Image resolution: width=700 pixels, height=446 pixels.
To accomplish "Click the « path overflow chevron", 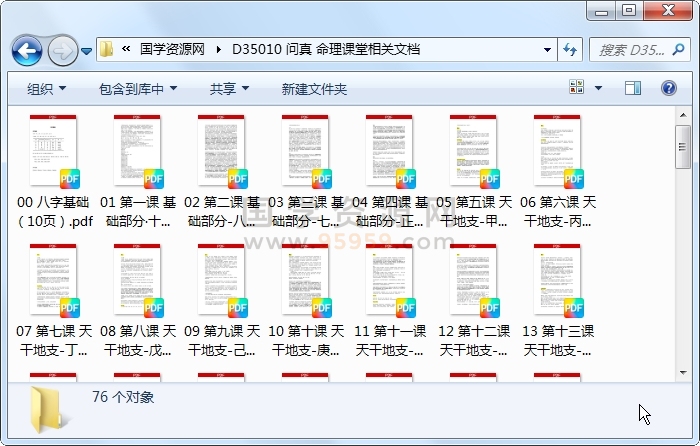I will [x=126, y=49].
